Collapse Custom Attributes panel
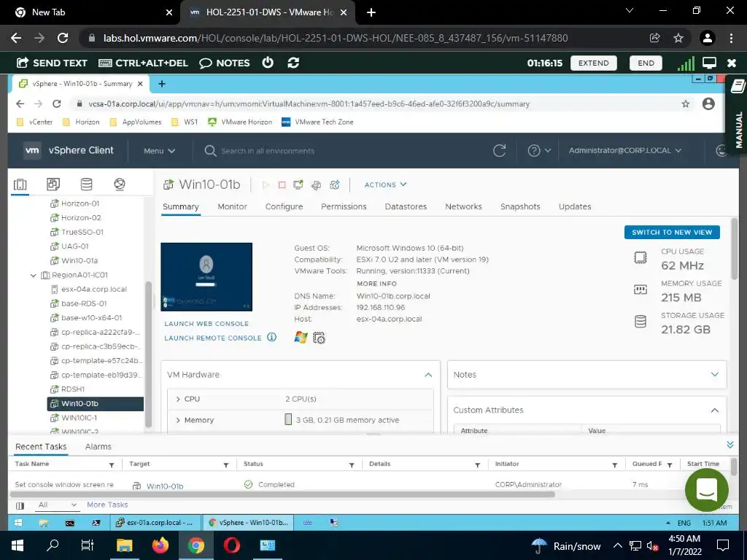Viewport: 747px width, 560px height. click(715, 410)
